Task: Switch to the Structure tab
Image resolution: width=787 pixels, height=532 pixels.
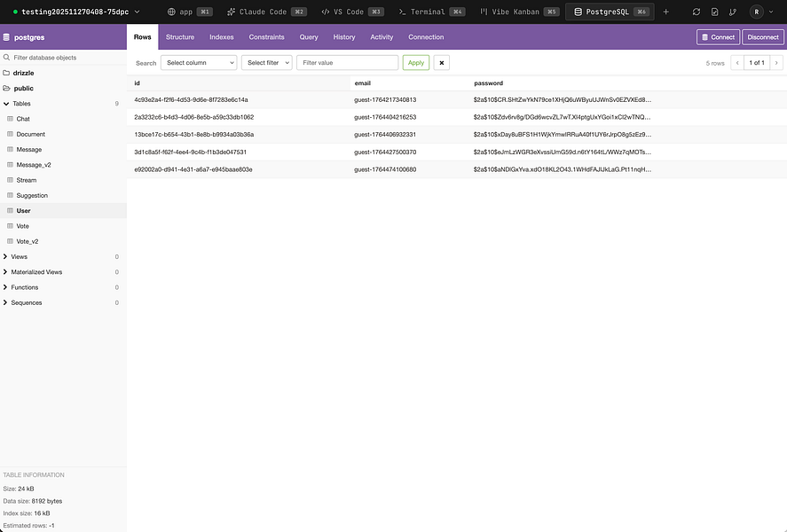Action: click(x=180, y=37)
